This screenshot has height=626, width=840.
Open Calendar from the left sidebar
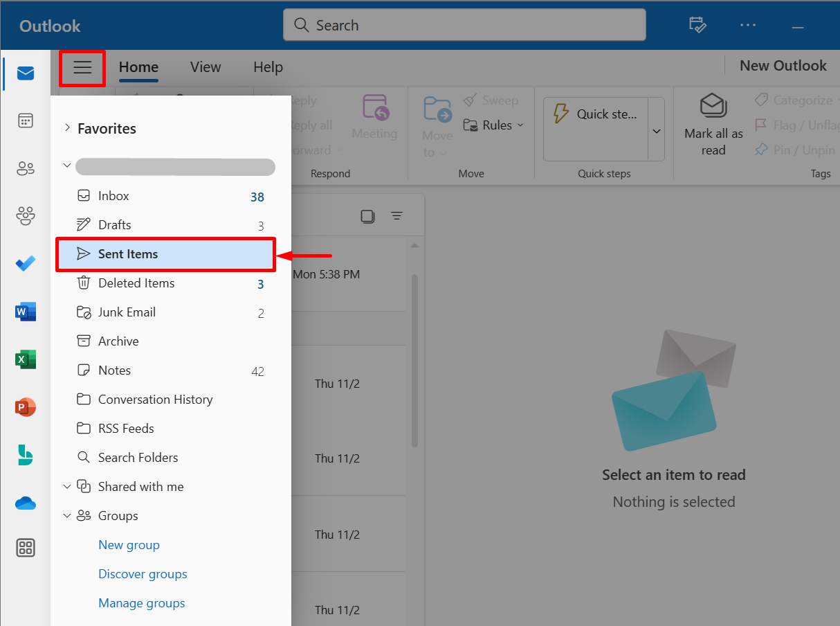pyautogui.click(x=26, y=120)
